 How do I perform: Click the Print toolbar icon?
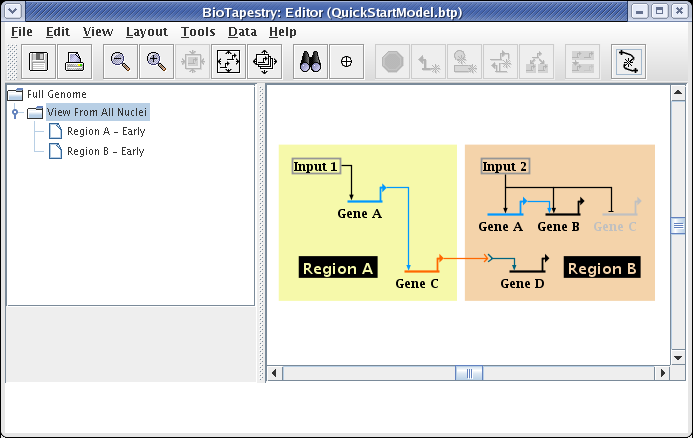pos(75,61)
